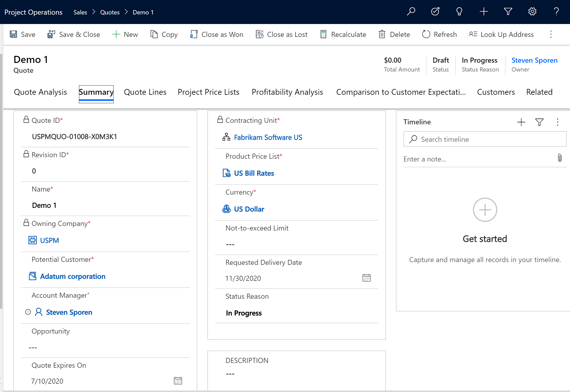Create a timeline record with the plus icon
The width and height of the screenshot is (570, 392).
tap(521, 122)
